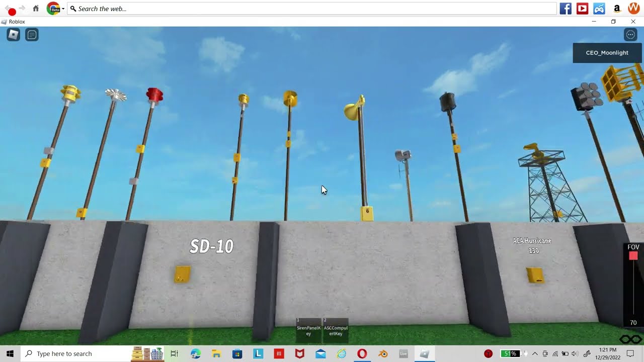Open the orange W shortcut icon
644x362 pixels.
coord(633,9)
